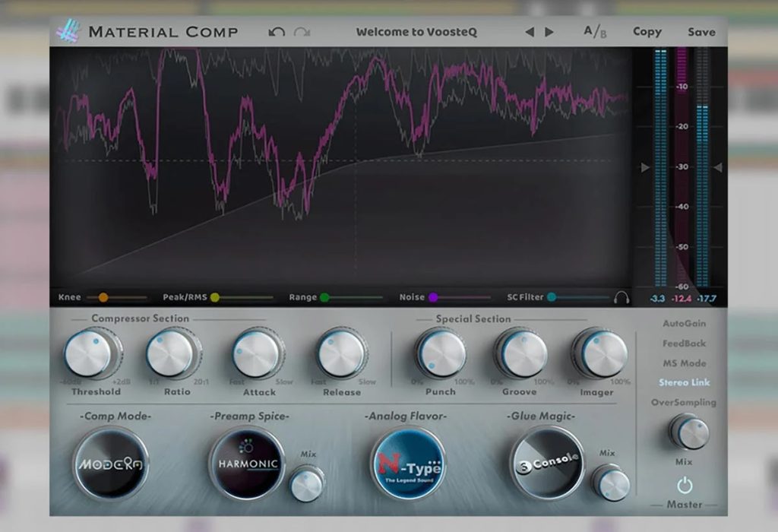Click the Save preset button
Viewport: 778px width, 532px height.
[701, 32]
